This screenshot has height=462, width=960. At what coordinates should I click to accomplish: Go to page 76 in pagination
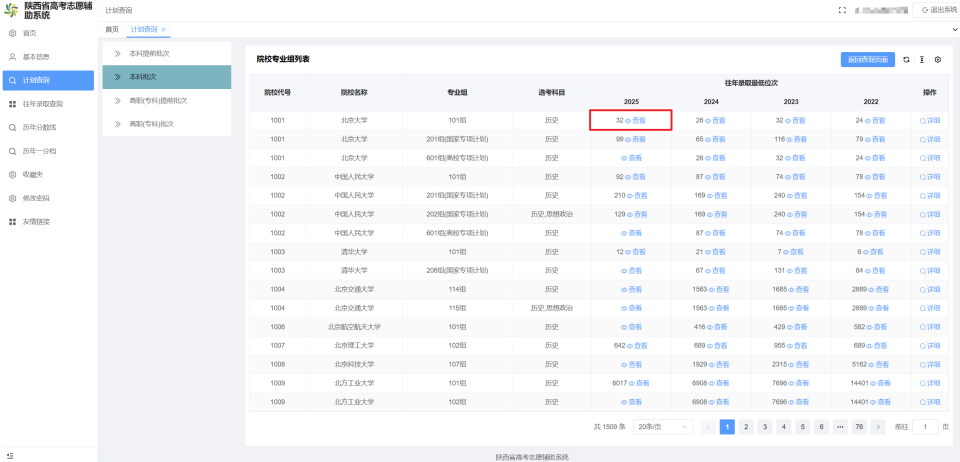tap(859, 427)
